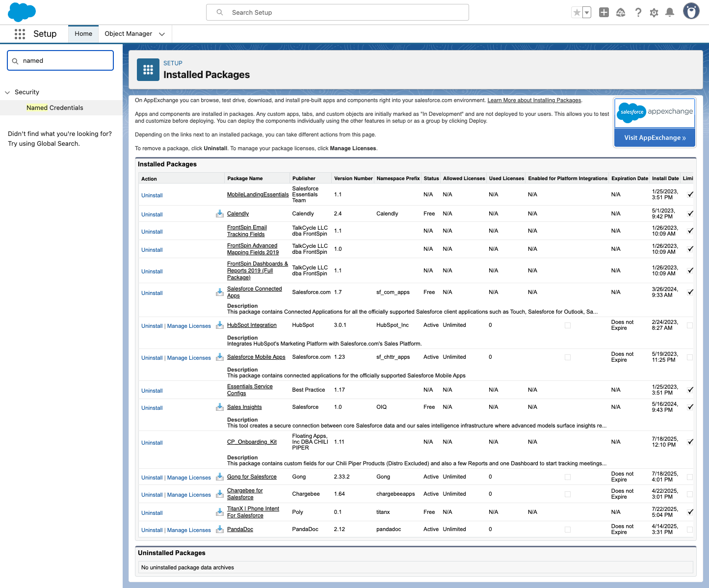Open the Global Actions plus icon
This screenshot has height=588, width=709.
604,12
